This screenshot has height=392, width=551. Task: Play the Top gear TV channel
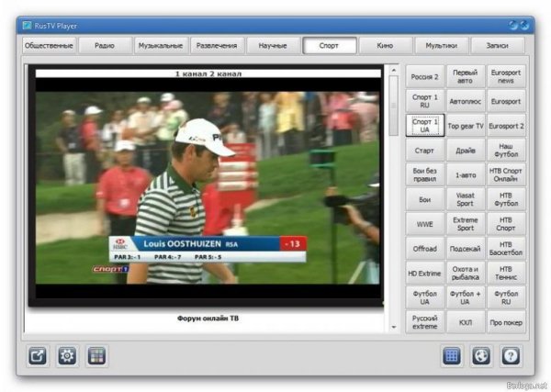click(x=466, y=126)
